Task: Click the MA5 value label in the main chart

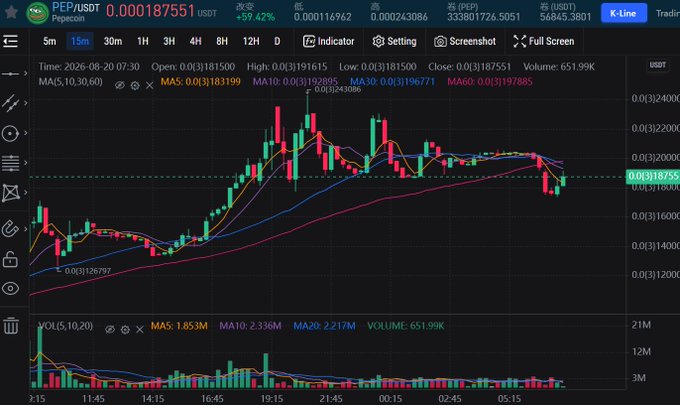Action: click(200, 82)
